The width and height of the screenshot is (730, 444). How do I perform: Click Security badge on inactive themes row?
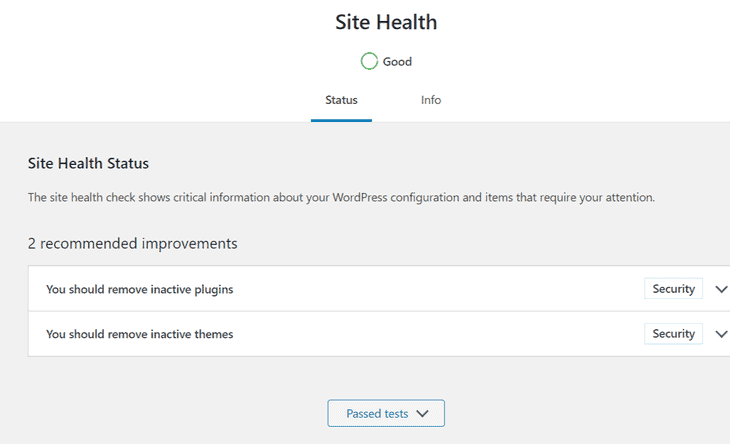click(x=673, y=334)
